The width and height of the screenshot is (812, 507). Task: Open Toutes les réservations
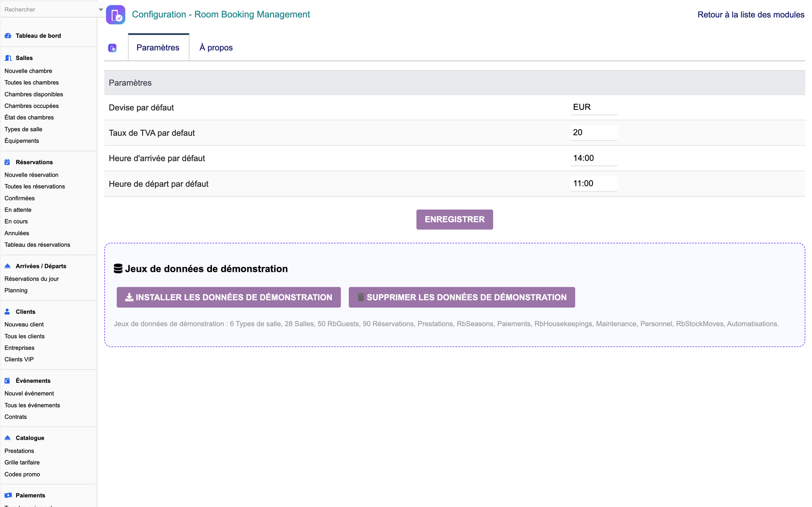pos(35,186)
